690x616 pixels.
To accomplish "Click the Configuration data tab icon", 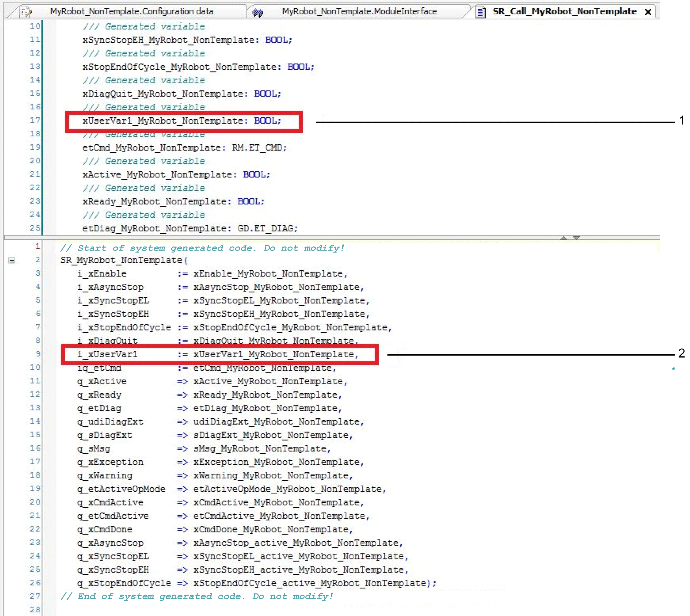I will (26, 12).
